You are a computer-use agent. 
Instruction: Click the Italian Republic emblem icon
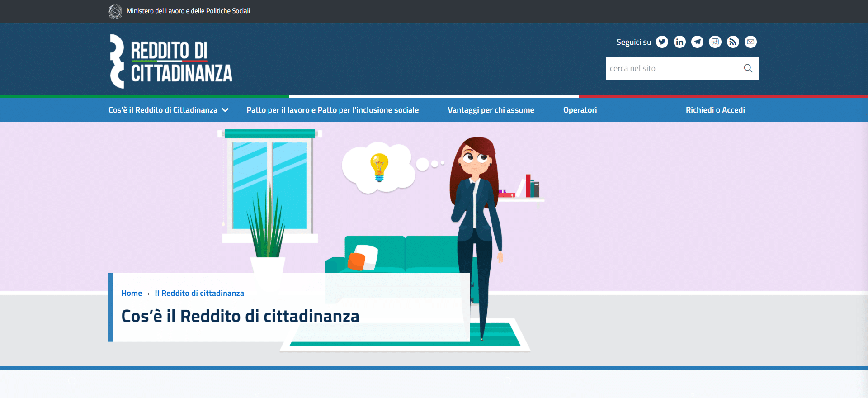[115, 11]
